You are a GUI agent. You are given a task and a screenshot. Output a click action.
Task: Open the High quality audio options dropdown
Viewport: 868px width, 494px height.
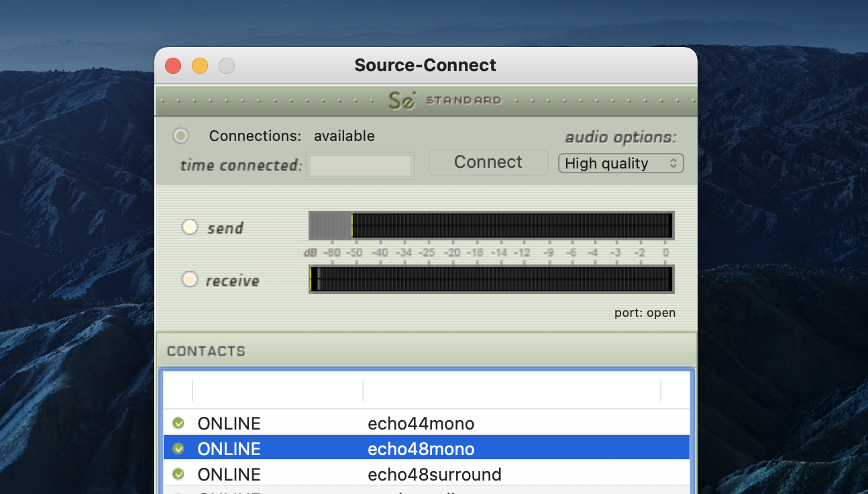620,164
